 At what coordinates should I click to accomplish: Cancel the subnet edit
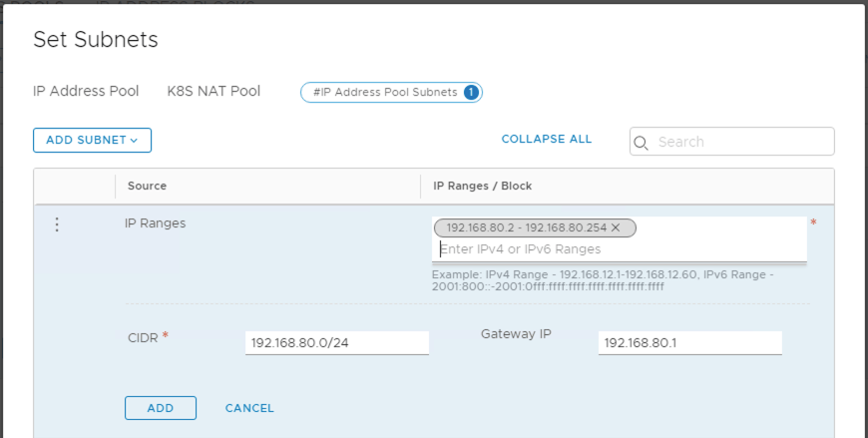point(249,408)
